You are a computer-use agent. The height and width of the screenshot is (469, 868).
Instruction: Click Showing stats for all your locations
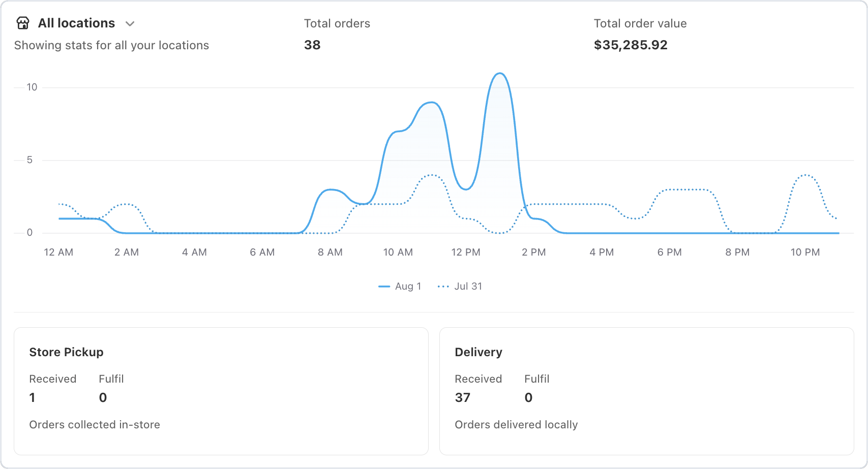coord(111,45)
